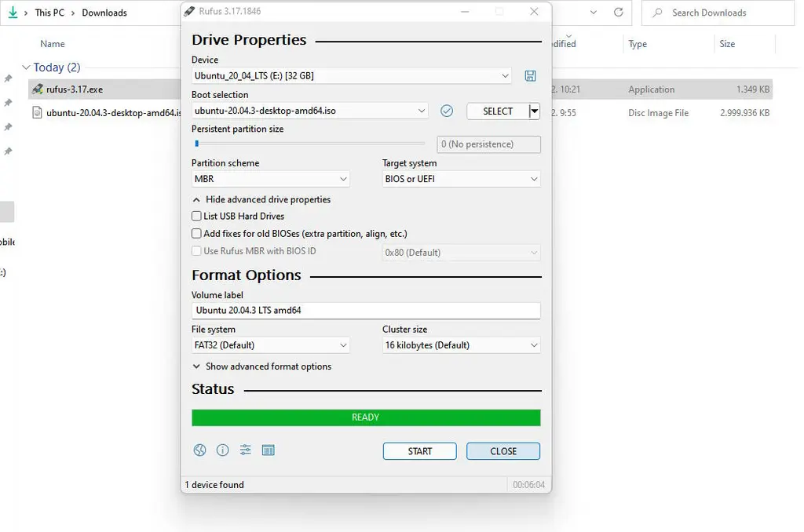Enable Add fixes for old BIOSes checkbox
The image size is (804, 532).
(196, 234)
